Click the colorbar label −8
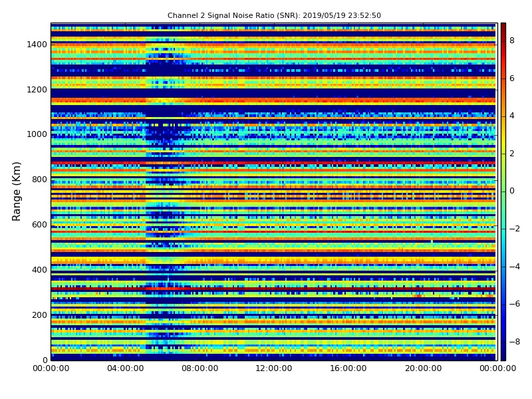The width and height of the screenshot is (532, 399). [x=515, y=342]
